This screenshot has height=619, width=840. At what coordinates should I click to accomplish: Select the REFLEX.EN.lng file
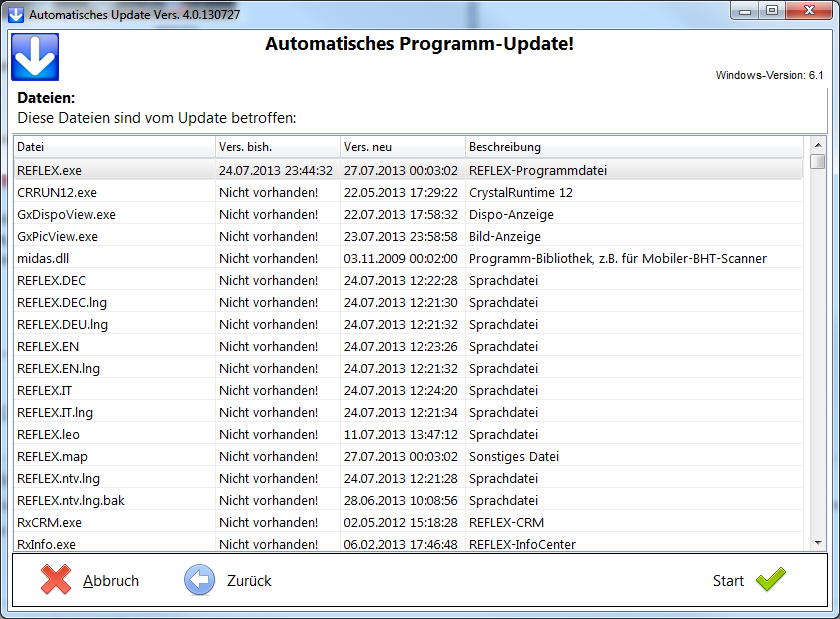[408, 368]
